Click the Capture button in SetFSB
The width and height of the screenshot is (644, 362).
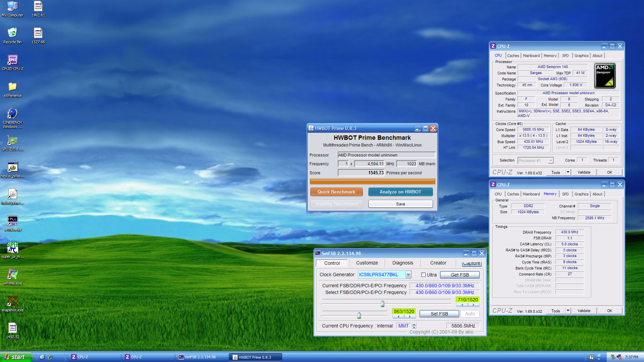click(x=472, y=263)
